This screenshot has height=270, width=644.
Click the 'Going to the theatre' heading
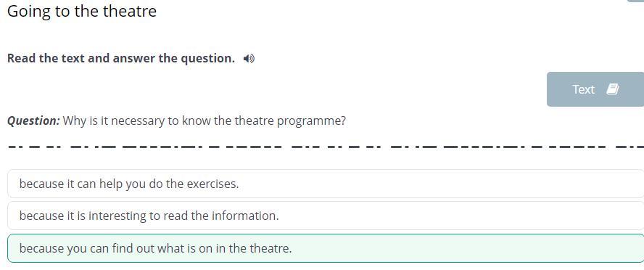tap(82, 11)
